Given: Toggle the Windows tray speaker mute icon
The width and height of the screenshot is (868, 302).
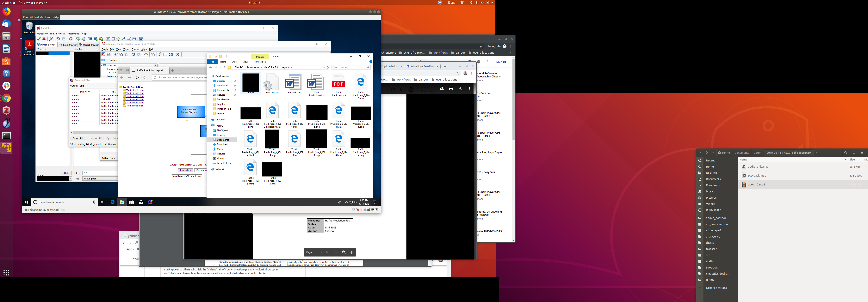Looking at the screenshot, I should pos(356,202).
